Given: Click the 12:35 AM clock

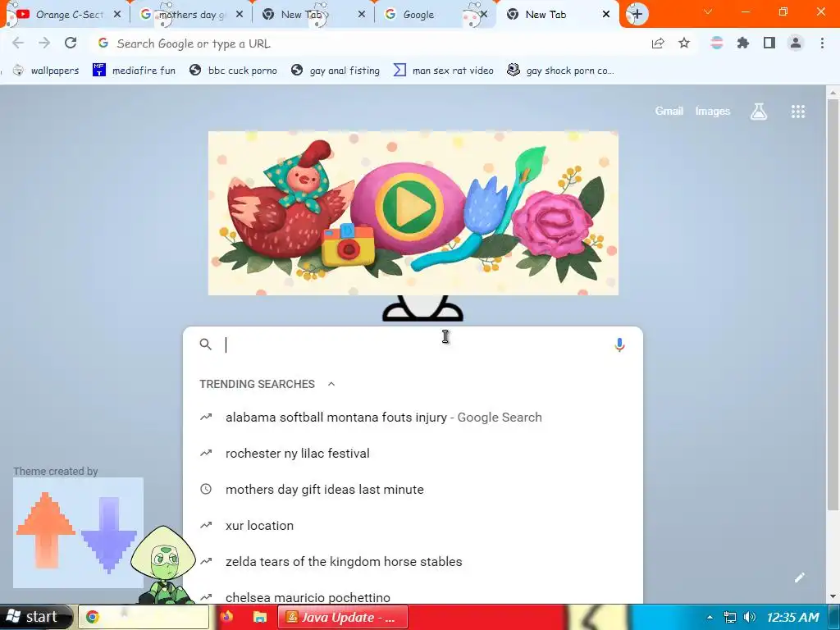Looking at the screenshot, I should 792,617.
